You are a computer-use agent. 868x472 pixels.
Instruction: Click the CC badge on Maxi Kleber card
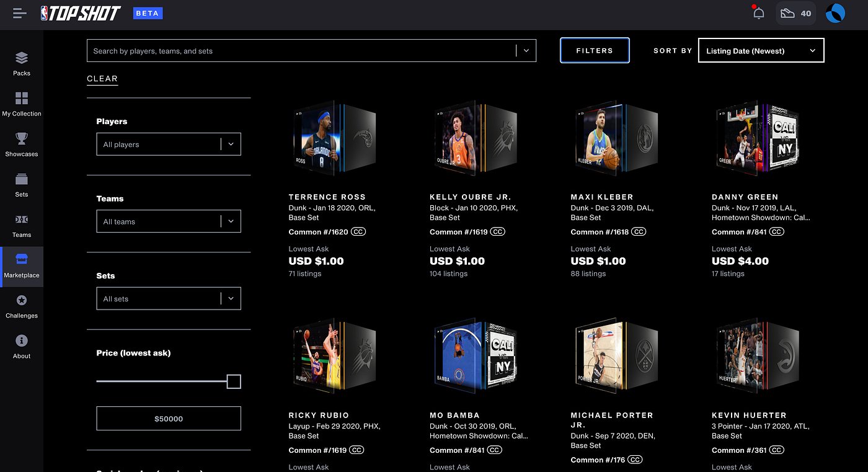coord(639,232)
